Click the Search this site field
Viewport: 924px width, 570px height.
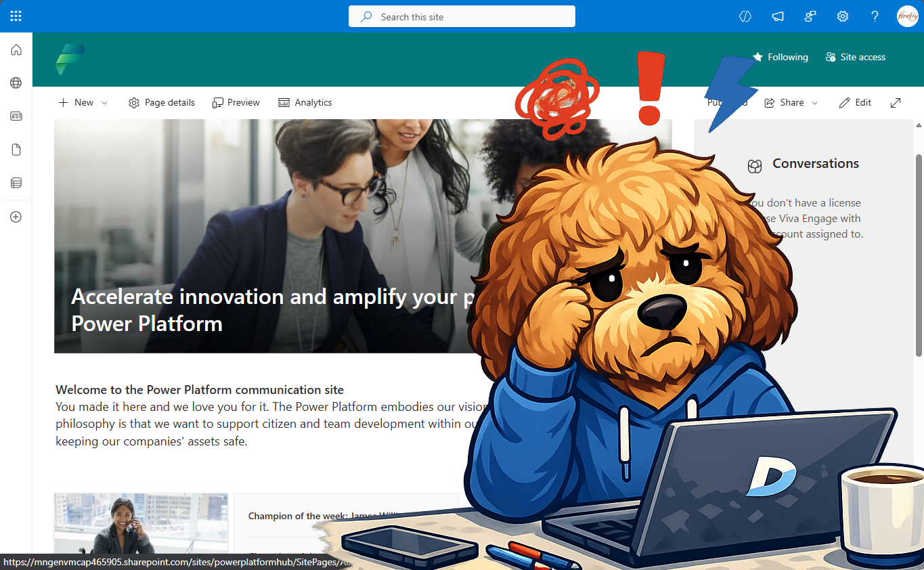point(462,17)
